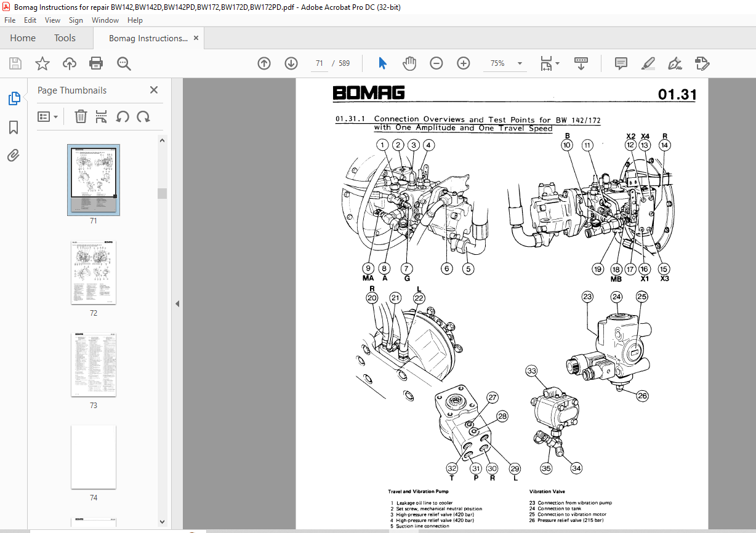The height and width of the screenshot is (533, 756).
Task: Click the thumbnails panel scrollbar handle
Action: coord(163,193)
